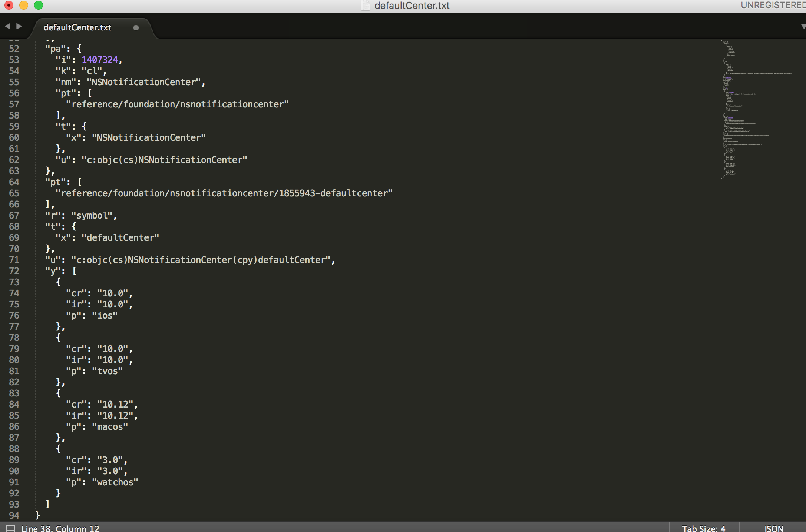Image resolution: width=806 pixels, height=532 pixels.
Task: Click the Line 38, Column 12 status text
Action: [x=60, y=528]
